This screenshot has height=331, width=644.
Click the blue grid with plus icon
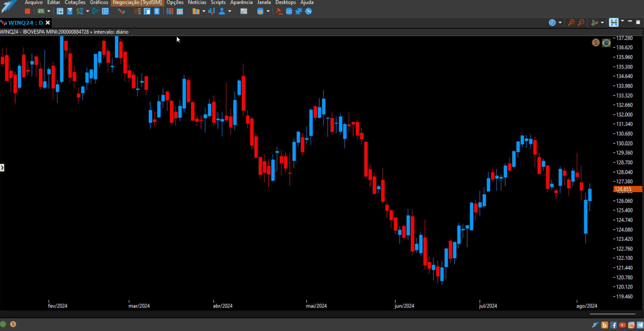[60, 11]
